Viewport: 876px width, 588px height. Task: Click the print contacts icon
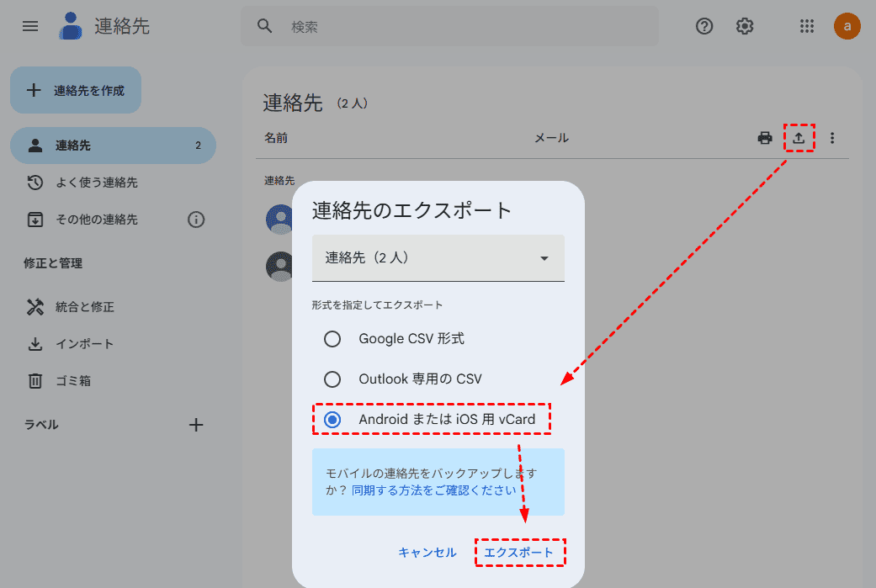click(x=765, y=138)
